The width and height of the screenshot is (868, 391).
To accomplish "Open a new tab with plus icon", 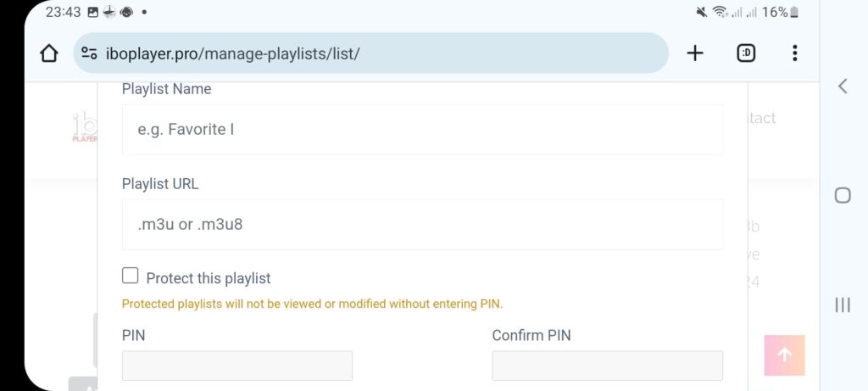I will pos(695,53).
